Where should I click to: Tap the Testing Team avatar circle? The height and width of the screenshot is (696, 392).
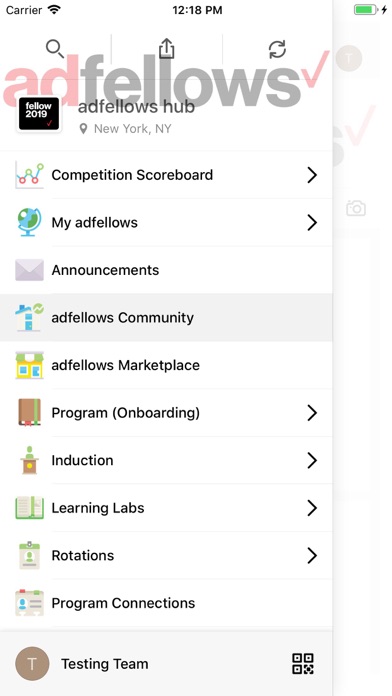point(32,664)
